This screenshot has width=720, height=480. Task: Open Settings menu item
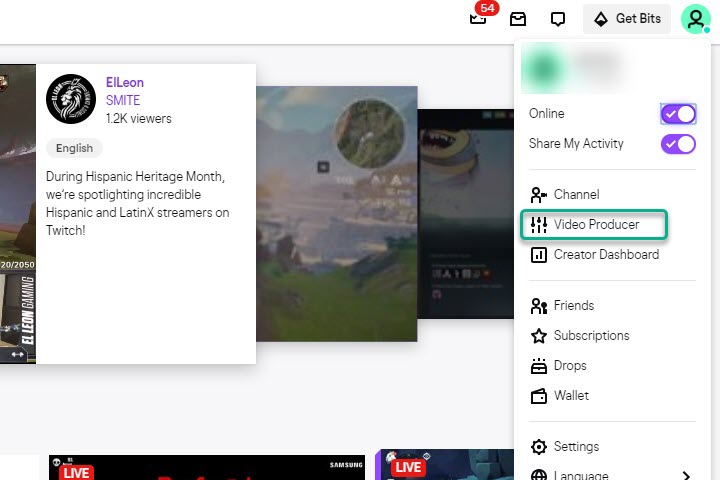(612, 446)
